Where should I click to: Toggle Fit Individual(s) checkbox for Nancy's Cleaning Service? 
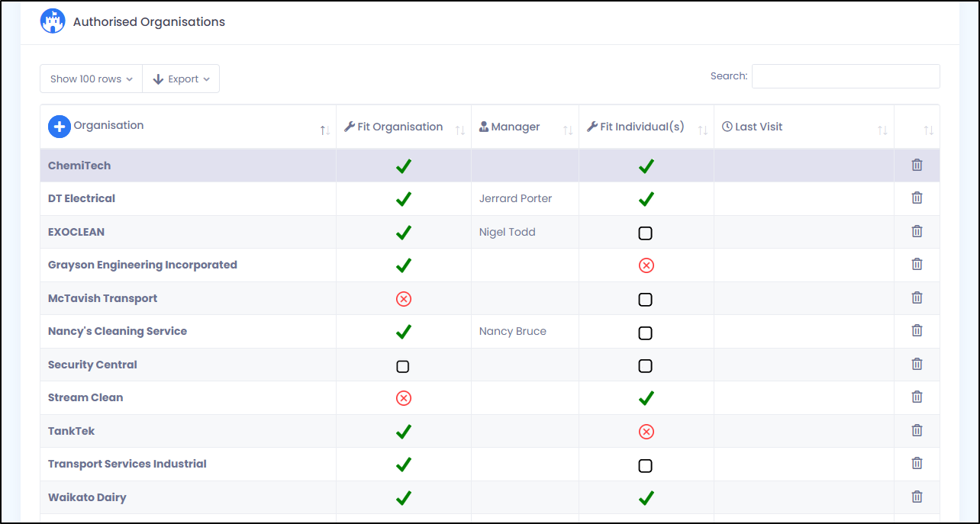[646, 333]
